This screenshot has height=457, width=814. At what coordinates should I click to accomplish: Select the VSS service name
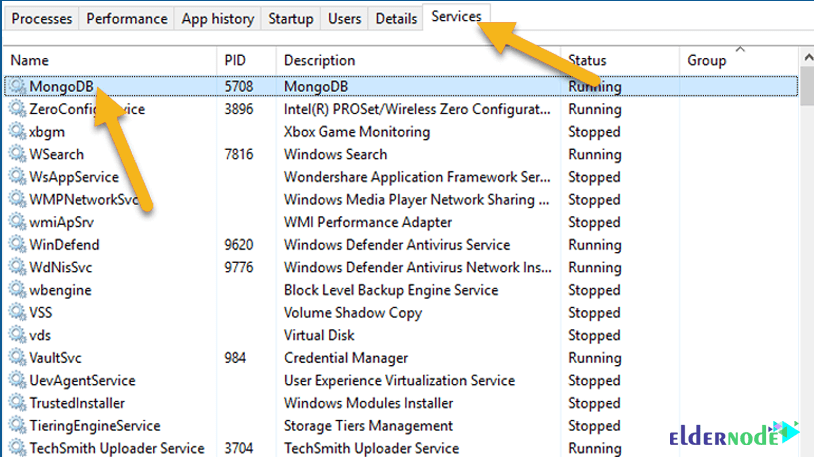point(40,312)
